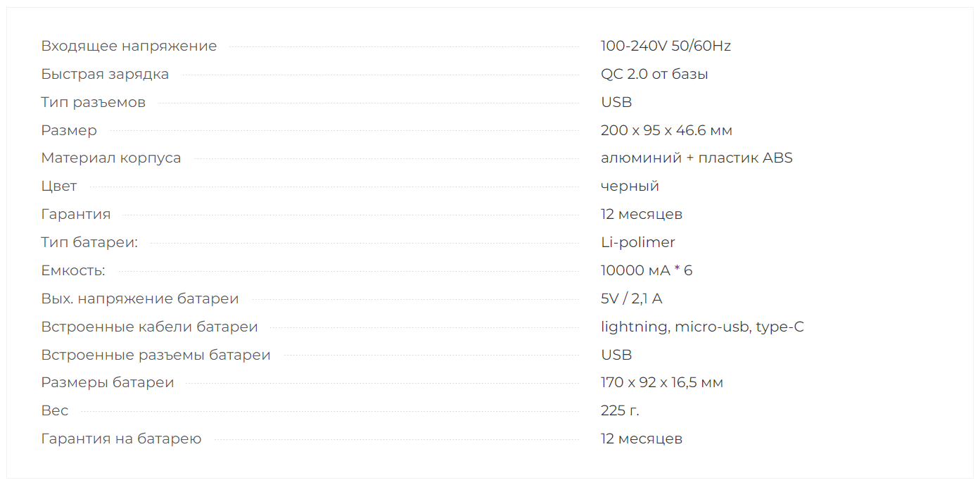This screenshot has height=485, width=980.
Task: Click the "Входящее напряжение" label
Action: click(129, 46)
